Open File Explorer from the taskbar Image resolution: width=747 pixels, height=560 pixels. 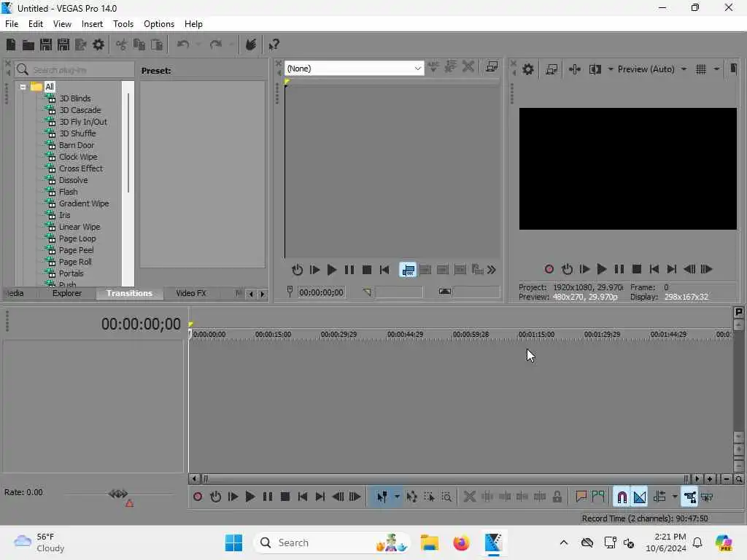click(429, 542)
